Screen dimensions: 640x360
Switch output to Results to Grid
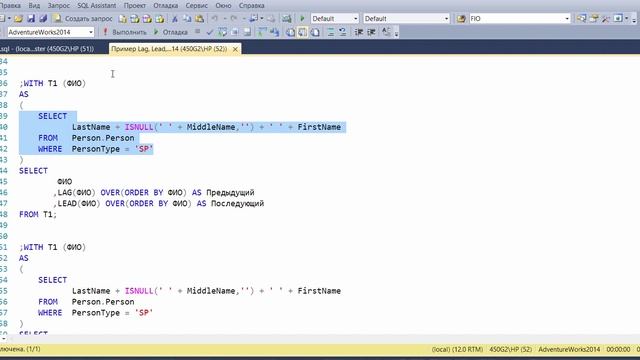[x=302, y=32]
